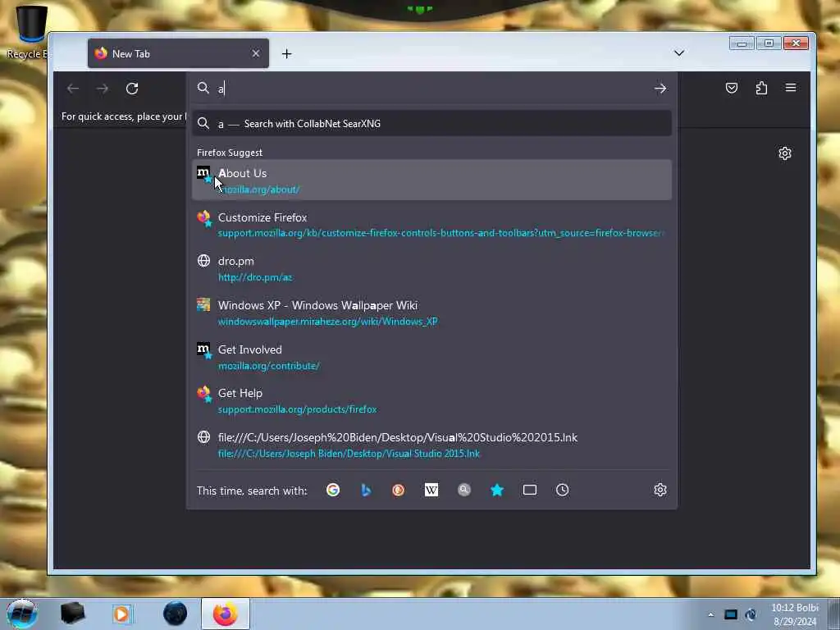Image resolution: width=840 pixels, height=630 pixels.
Task: Click the 'This time, search with:' label
Action: pyautogui.click(x=252, y=491)
